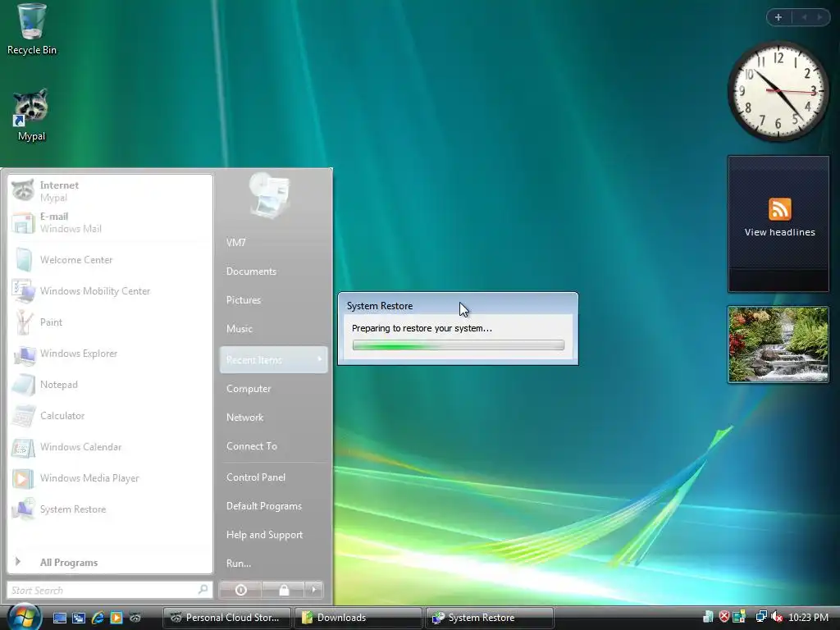This screenshot has height=630, width=840.
Task: Click the leftmost tray icon beside the red shield
Action: point(708,617)
